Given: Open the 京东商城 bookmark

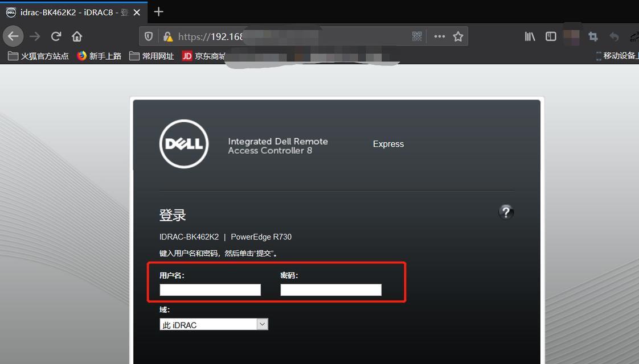Looking at the screenshot, I should coord(203,56).
